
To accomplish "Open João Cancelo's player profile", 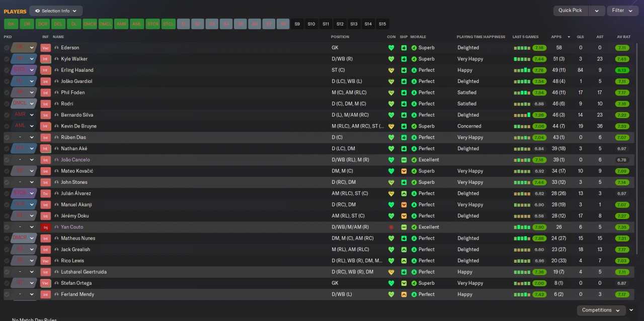I will (75, 160).
